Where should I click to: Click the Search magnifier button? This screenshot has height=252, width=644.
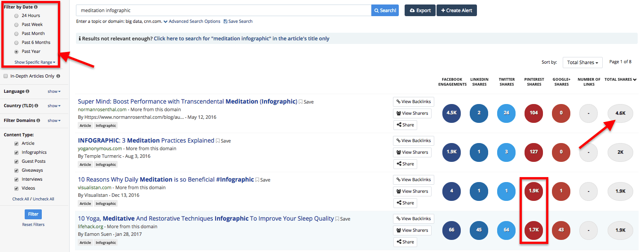click(385, 10)
